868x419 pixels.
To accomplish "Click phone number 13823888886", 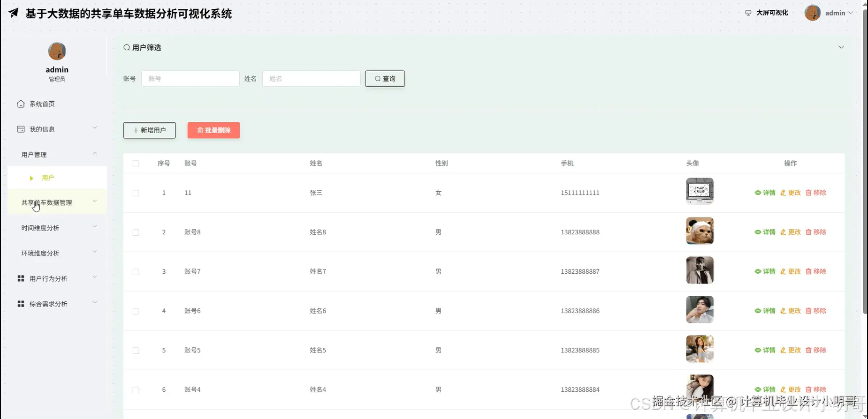I will [x=580, y=311].
